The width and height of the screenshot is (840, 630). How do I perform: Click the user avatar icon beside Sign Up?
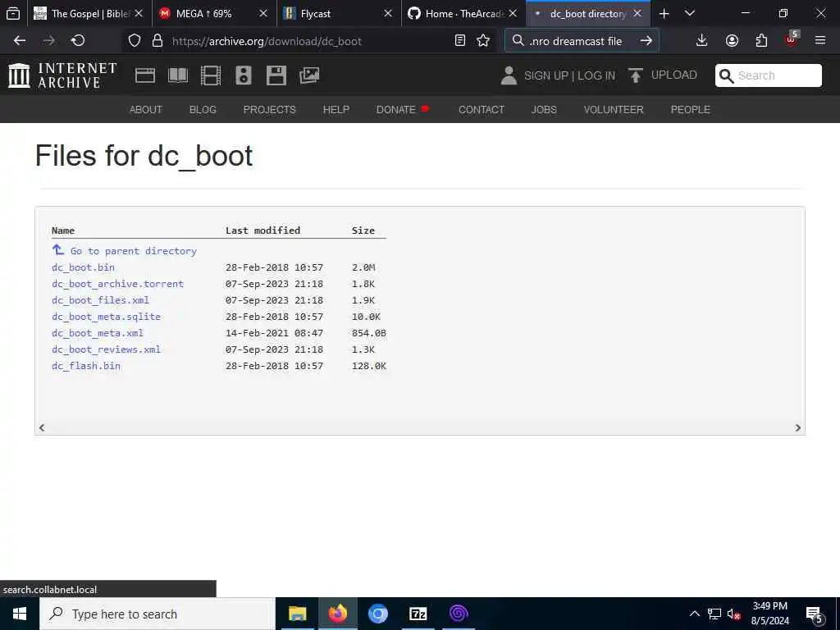coord(509,75)
